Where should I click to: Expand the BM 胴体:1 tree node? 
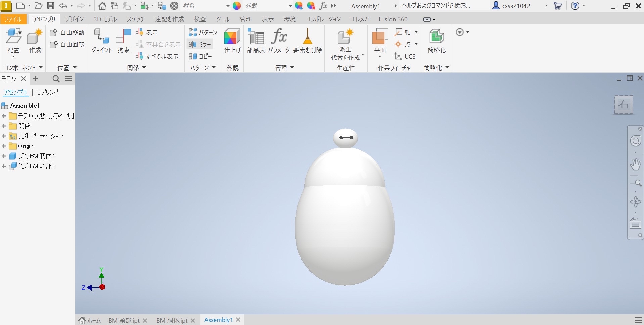click(4, 156)
